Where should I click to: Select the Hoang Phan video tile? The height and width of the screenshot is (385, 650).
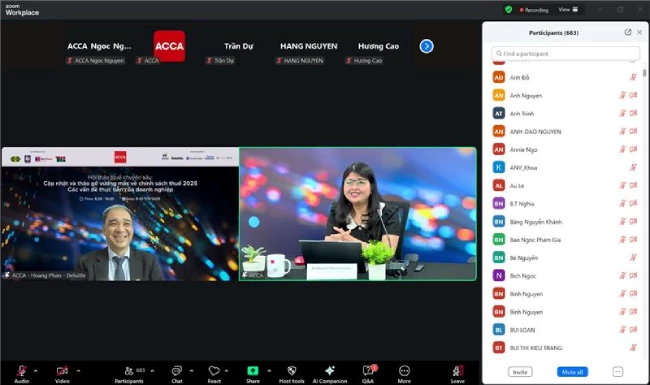click(120, 214)
